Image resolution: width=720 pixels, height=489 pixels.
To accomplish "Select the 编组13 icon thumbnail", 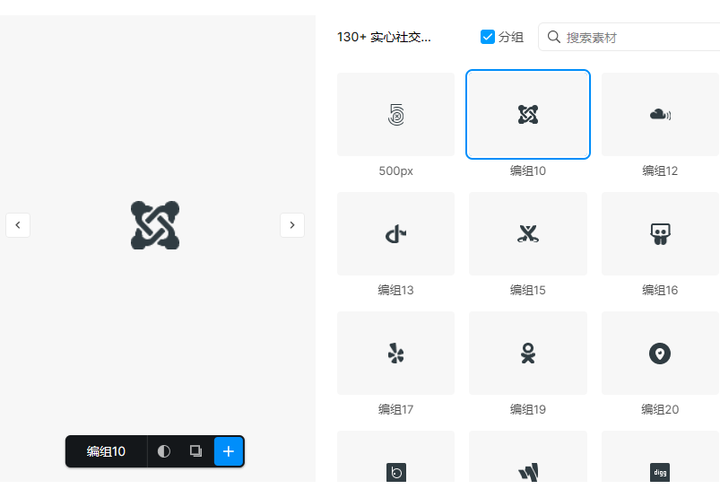I will coord(395,234).
